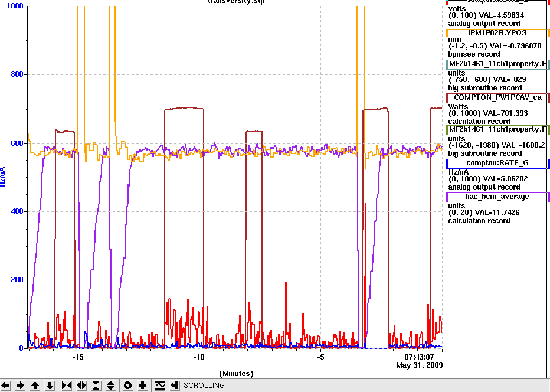Viewport: 550px width, 392px height.
Task: Zoom out horizontally using outward-facing triangles icon
Action: pos(81,386)
